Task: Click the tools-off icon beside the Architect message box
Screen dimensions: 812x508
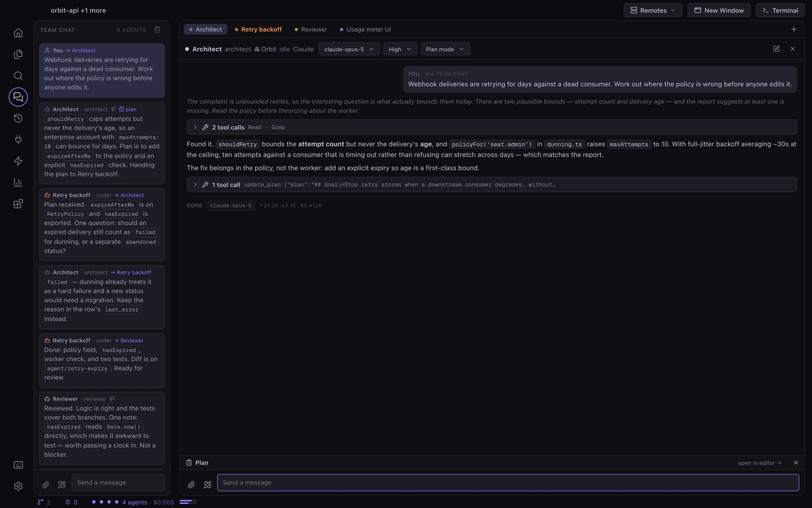Action: tap(207, 484)
